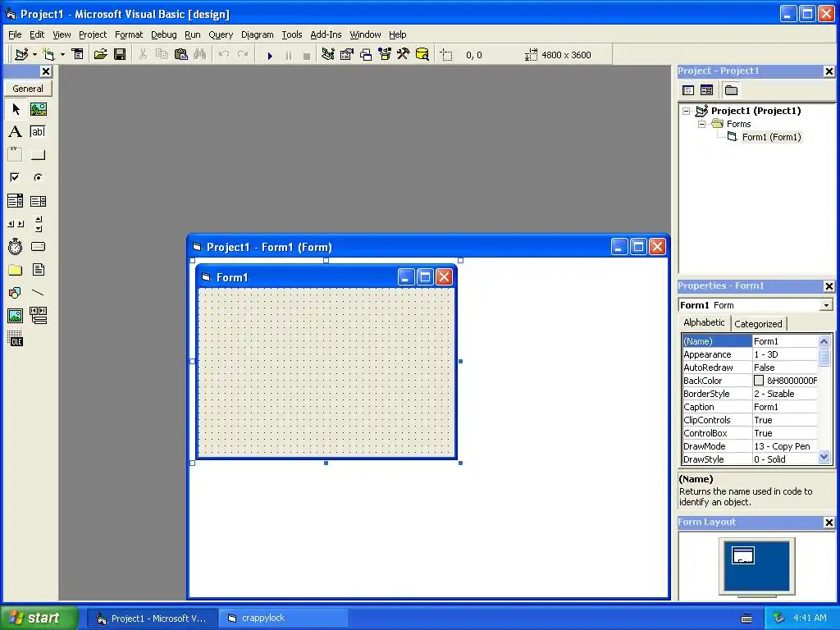The width and height of the screenshot is (840, 630).
Task: Click the form preview in Form Layout
Action: [743, 555]
